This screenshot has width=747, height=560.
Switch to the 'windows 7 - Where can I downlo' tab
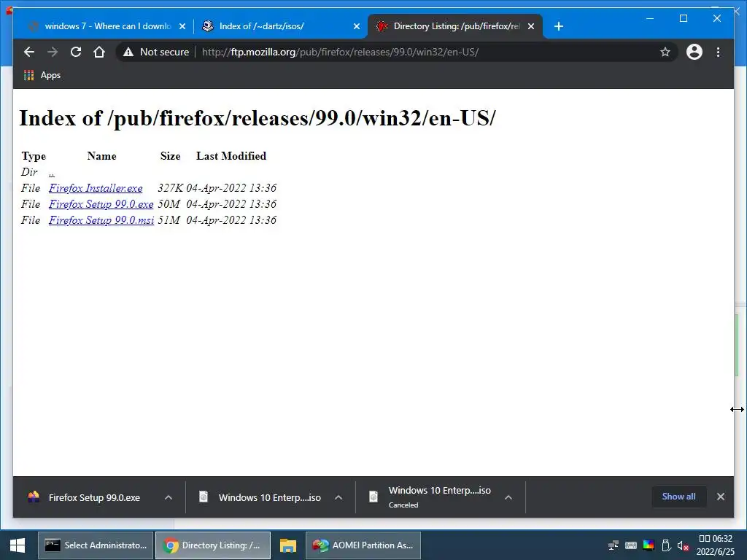click(x=107, y=26)
